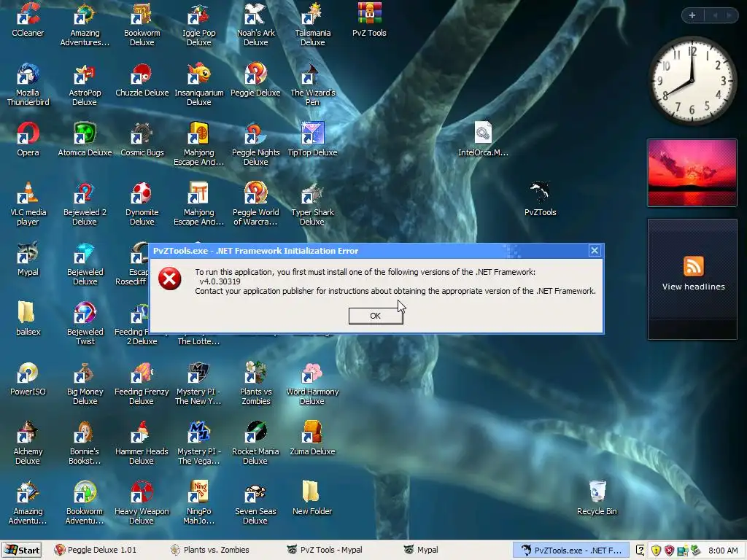Image resolution: width=747 pixels, height=560 pixels.
Task: Select the Talismania Deluxe icon
Action: (312, 24)
